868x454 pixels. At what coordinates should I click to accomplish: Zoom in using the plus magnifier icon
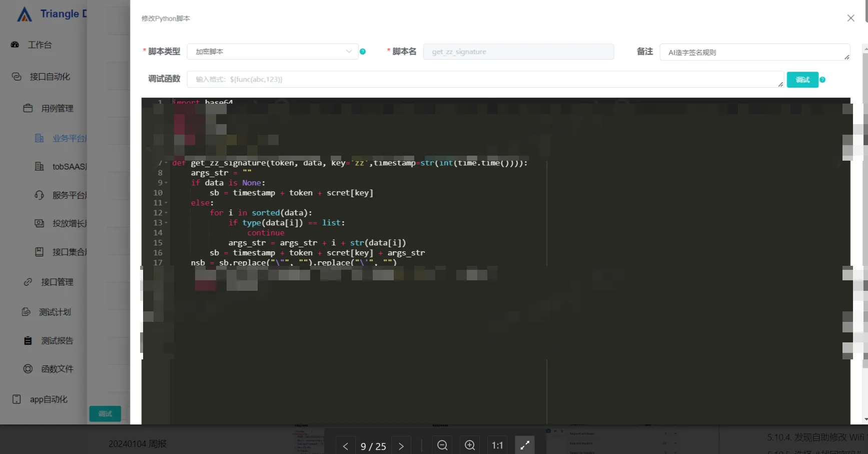pos(470,445)
